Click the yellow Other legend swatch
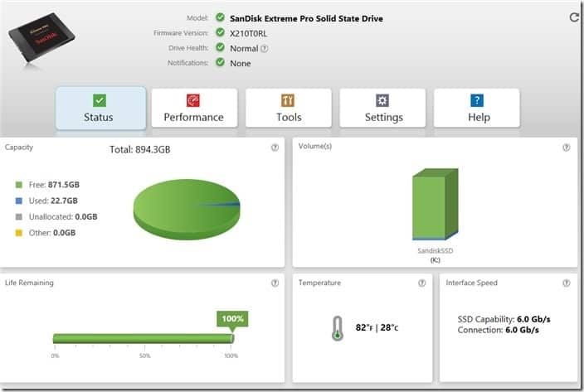 (x=18, y=233)
